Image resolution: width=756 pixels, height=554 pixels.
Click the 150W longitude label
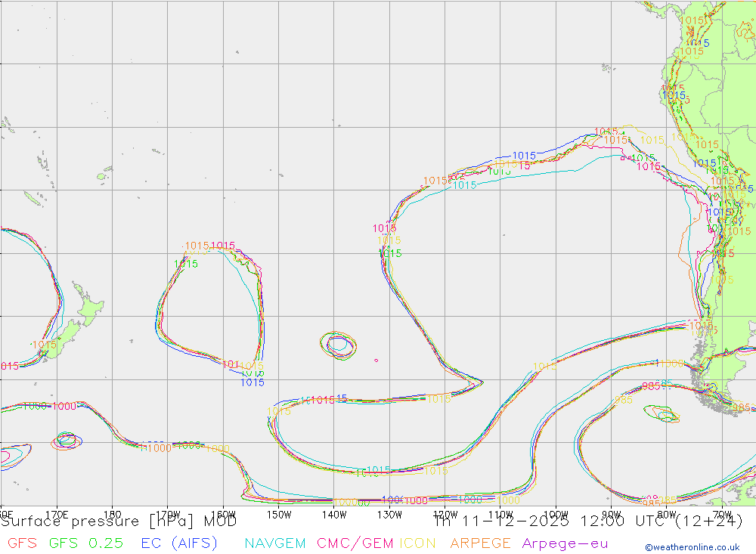click(x=279, y=515)
